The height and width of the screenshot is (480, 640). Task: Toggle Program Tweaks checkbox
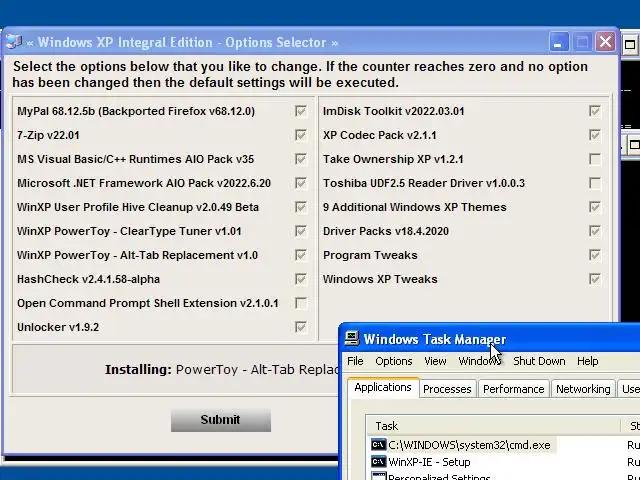(x=595, y=255)
